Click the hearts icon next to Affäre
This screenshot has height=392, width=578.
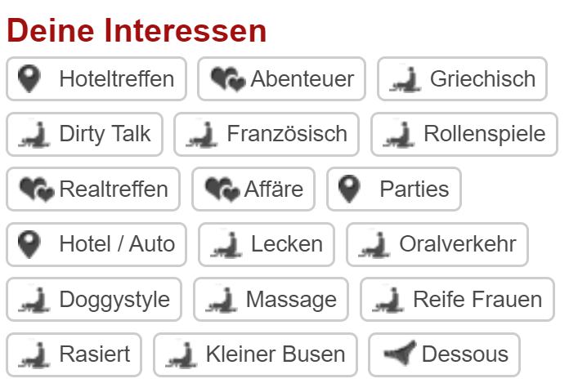[221, 189]
